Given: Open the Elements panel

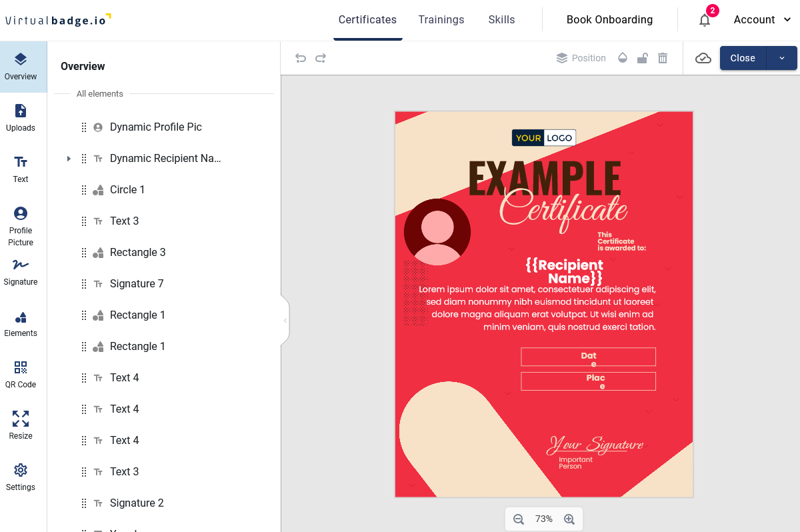Looking at the screenshot, I should point(20,324).
